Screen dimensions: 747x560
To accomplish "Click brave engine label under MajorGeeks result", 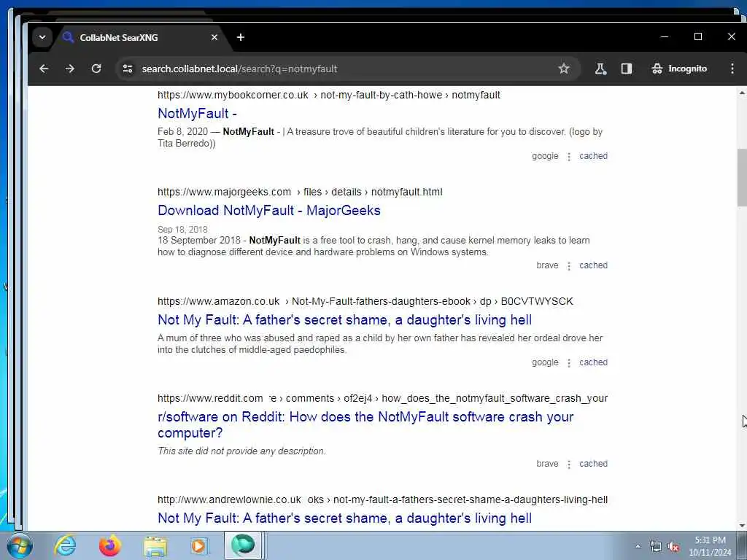I will [547, 265].
